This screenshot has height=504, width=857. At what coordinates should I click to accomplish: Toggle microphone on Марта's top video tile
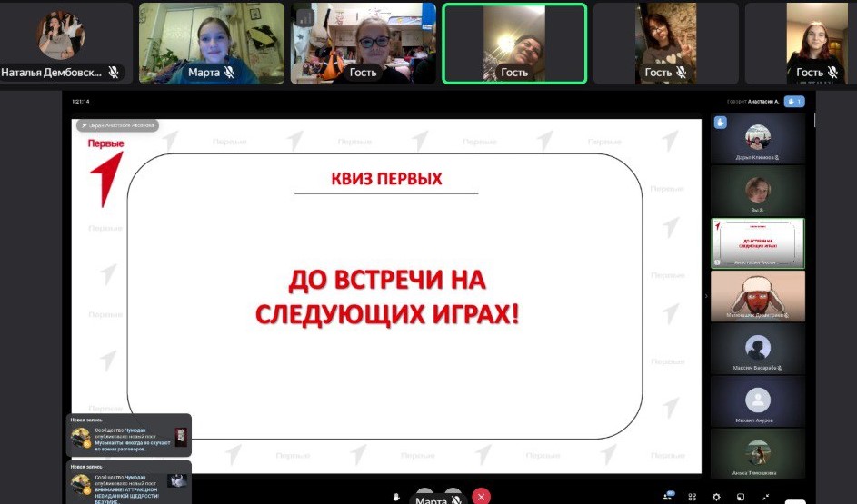(230, 73)
